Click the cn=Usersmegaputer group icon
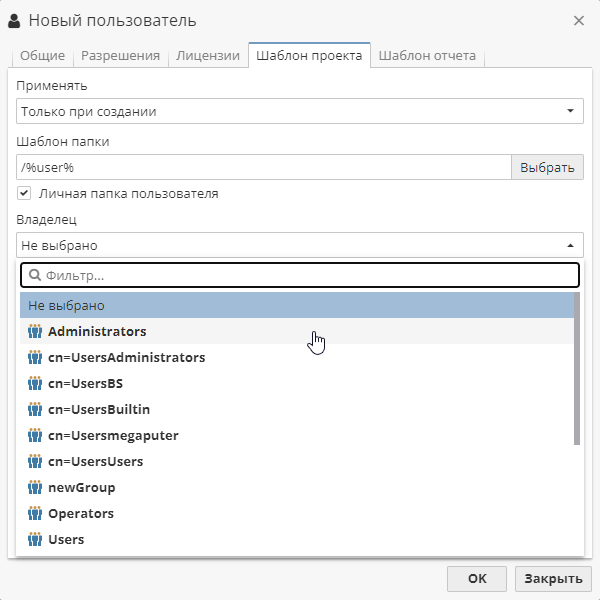The image size is (600, 600). pyautogui.click(x=35, y=435)
